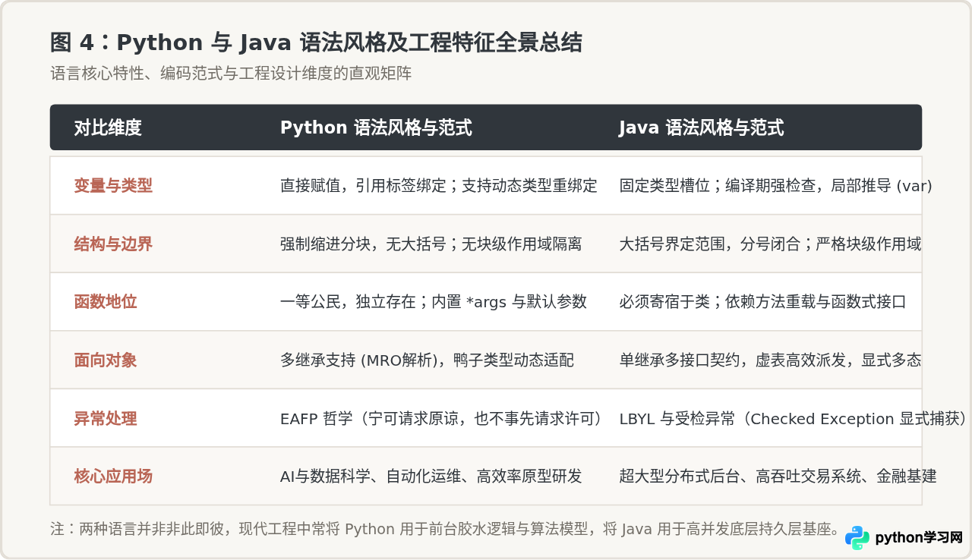
Task: Select the 变量与类型 row label
Action: click(113, 185)
